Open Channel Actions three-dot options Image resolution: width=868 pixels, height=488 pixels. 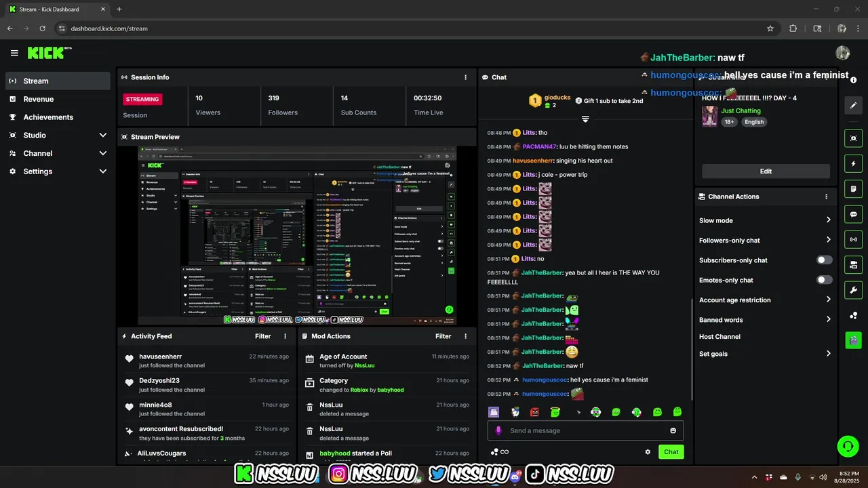click(826, 197)
